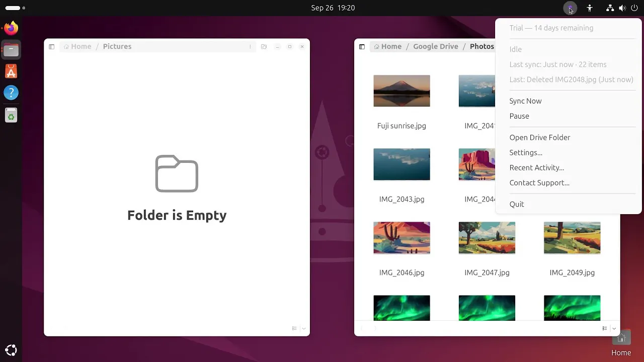Viewport: 644px width, 362px height.
Task: Toggle sidebar in the Pictures window
Action: pyautogui.click(x=51, y=47)
